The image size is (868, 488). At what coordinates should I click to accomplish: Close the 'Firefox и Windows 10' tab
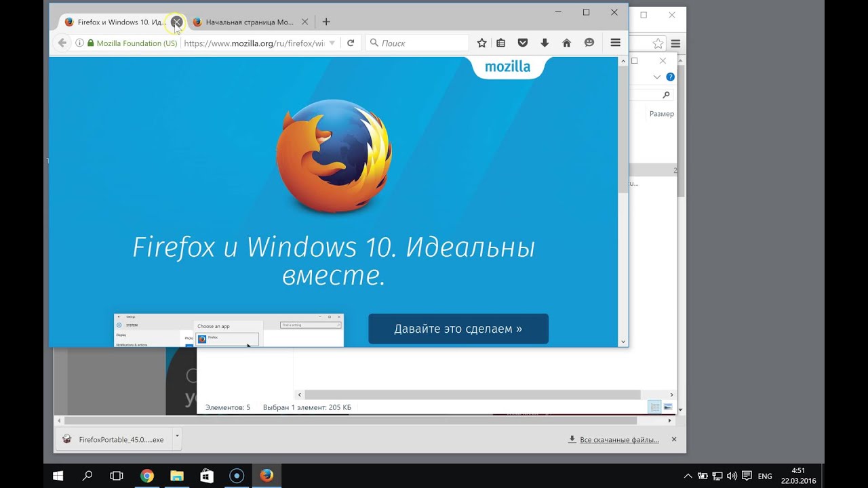point(176,22)
